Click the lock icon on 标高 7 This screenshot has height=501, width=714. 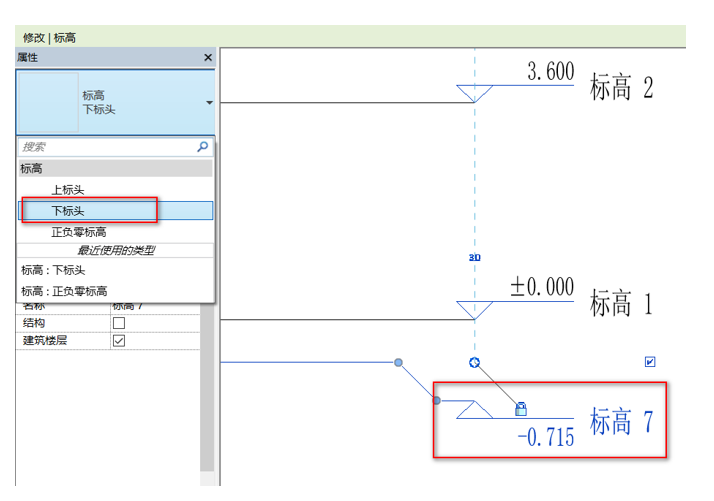click(x=521, y=409)
